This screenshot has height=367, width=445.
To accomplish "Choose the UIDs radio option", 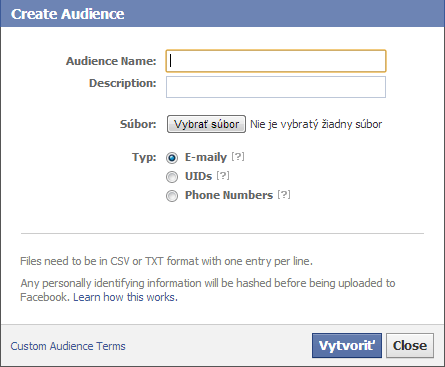I will [172, 177].
